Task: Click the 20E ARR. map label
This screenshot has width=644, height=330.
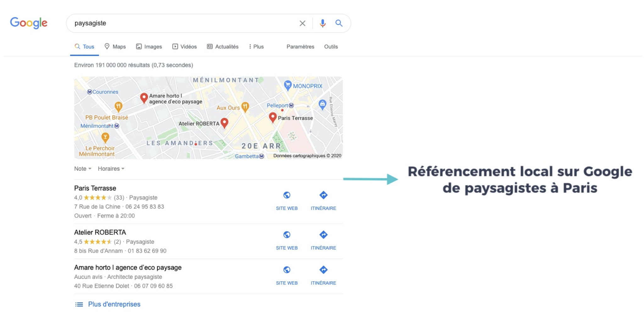Action: pyautogui.click(x=263, y=146)
